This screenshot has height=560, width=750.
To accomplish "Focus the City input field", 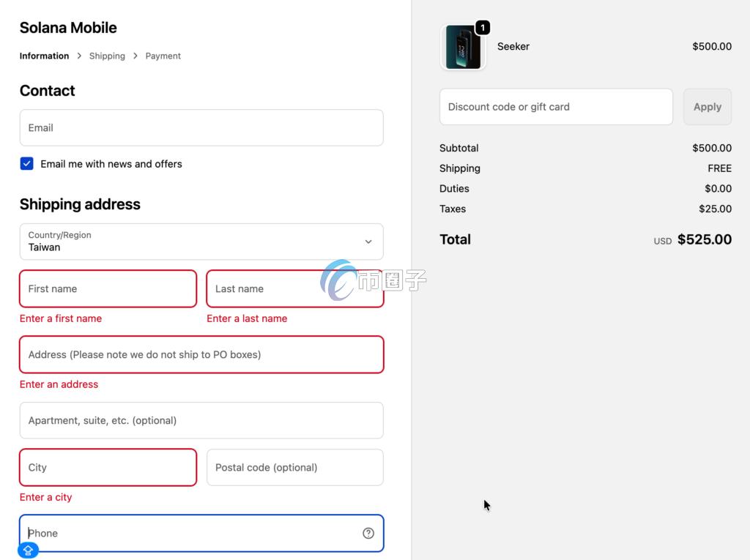I will 108,467.
